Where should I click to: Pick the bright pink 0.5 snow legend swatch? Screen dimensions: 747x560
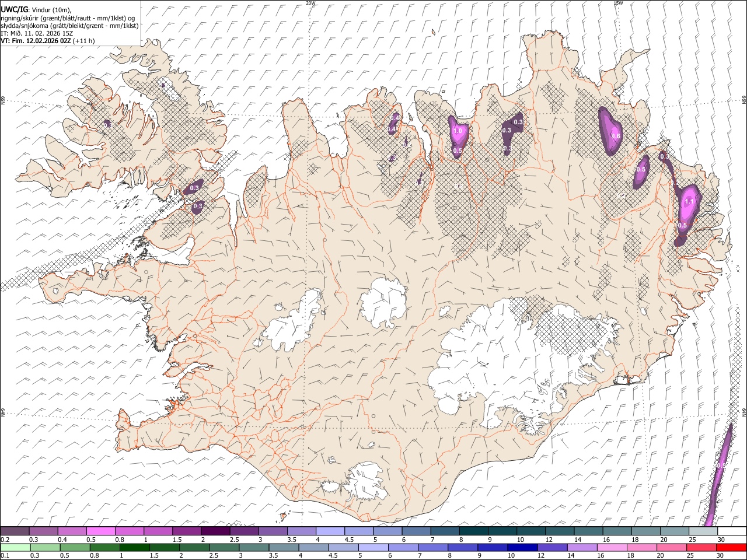click(100, 531)
